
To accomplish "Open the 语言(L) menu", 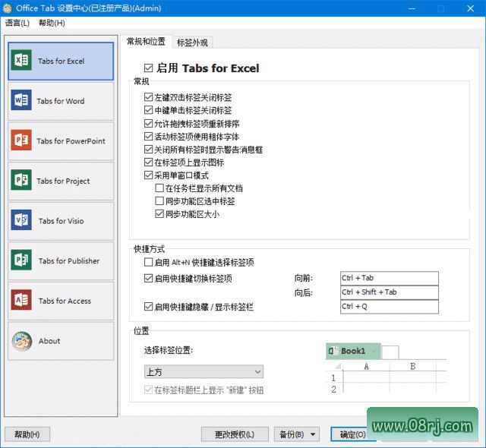I will 17,23.
